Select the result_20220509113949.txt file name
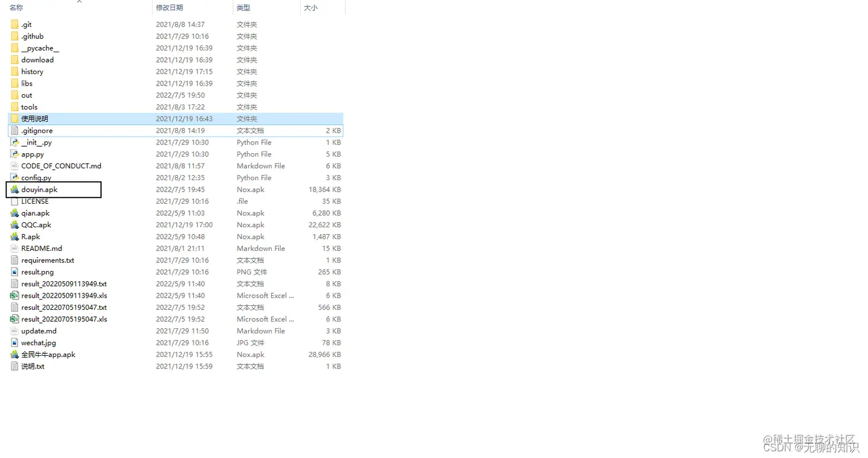This screenshot has width=868, height=458. tap(64, 284)
